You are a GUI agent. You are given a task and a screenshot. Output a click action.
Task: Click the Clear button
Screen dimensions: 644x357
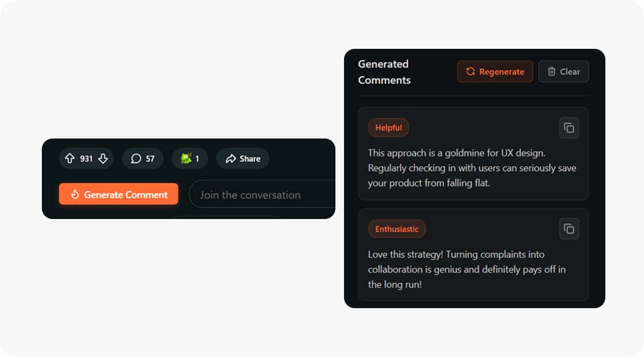[563, 71]
